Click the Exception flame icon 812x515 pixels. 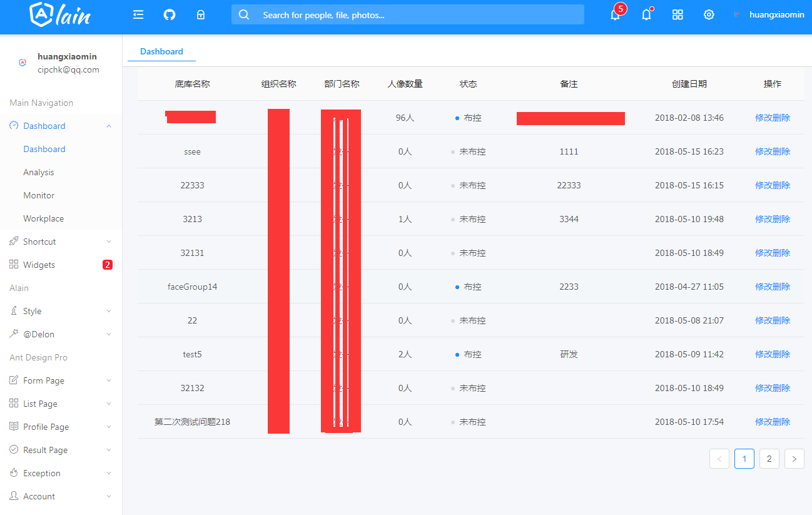[x=14, y=472]
